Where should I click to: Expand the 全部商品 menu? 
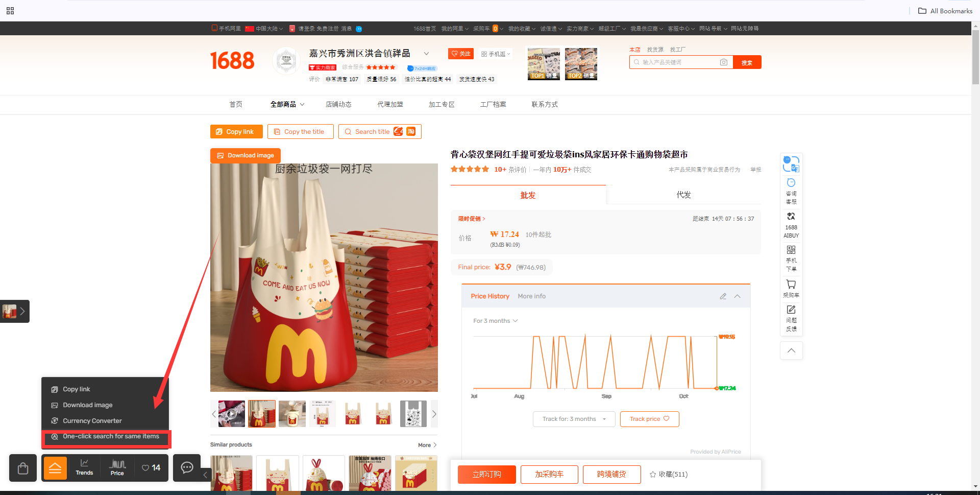[x=287, y=104]
